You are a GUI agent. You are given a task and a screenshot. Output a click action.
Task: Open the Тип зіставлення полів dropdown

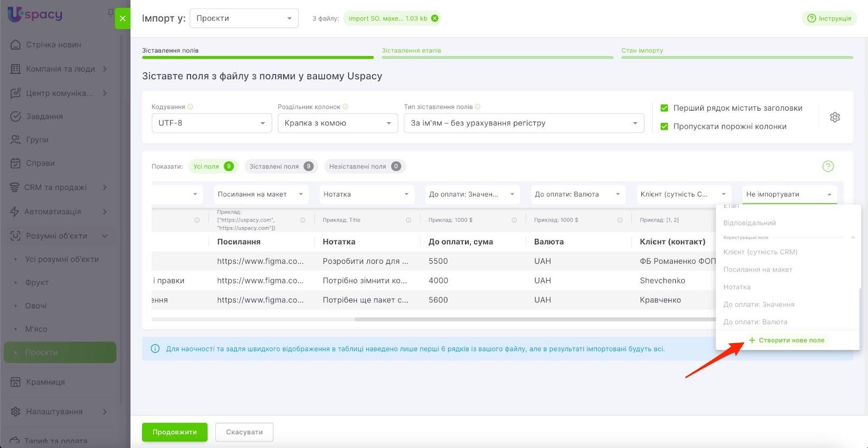[x=524, y=123]
